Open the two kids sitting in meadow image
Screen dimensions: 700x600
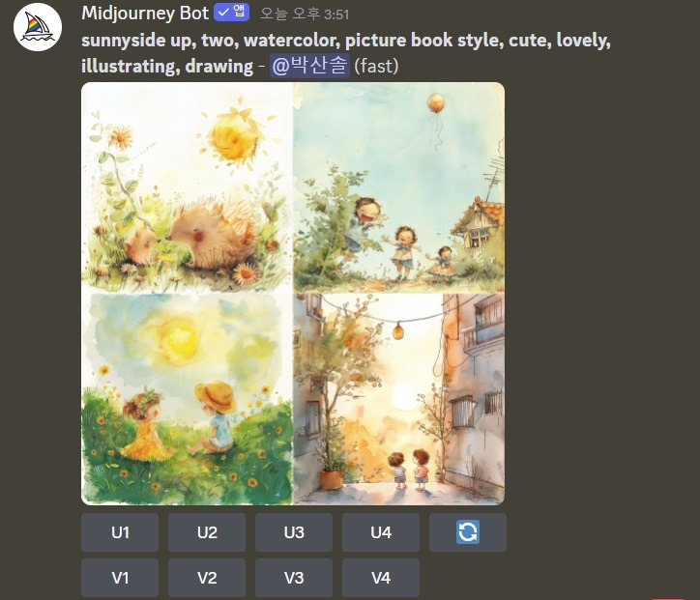[x=187, y=399]
